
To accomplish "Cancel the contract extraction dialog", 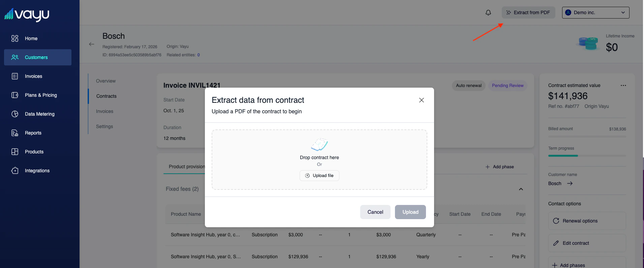I will click(x=375, y=212).
